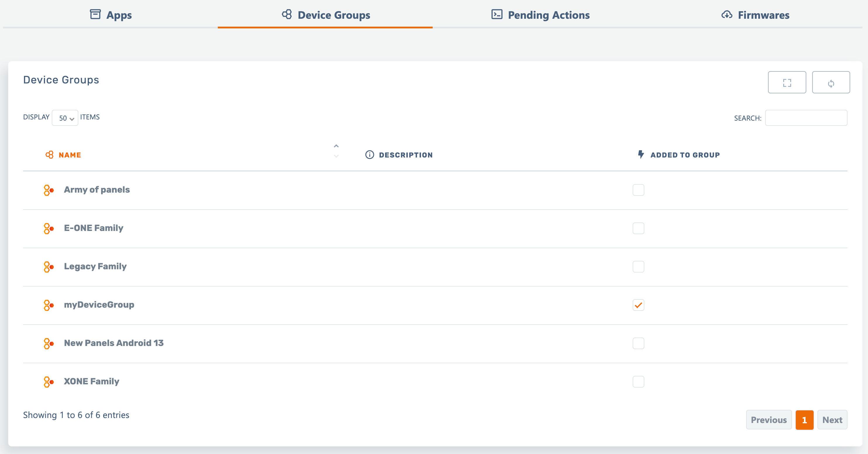
Task: Go to the Next page
Action: click(x=832, y=419)
